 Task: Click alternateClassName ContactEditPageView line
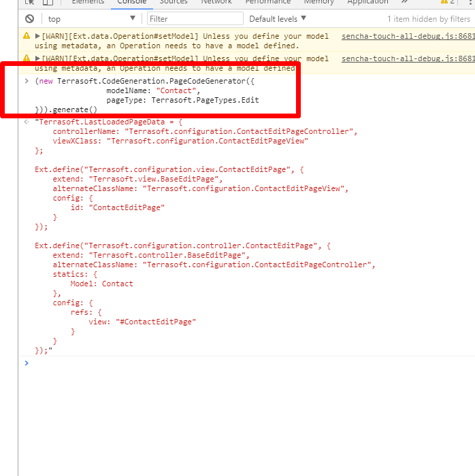(x=201, y=188)
